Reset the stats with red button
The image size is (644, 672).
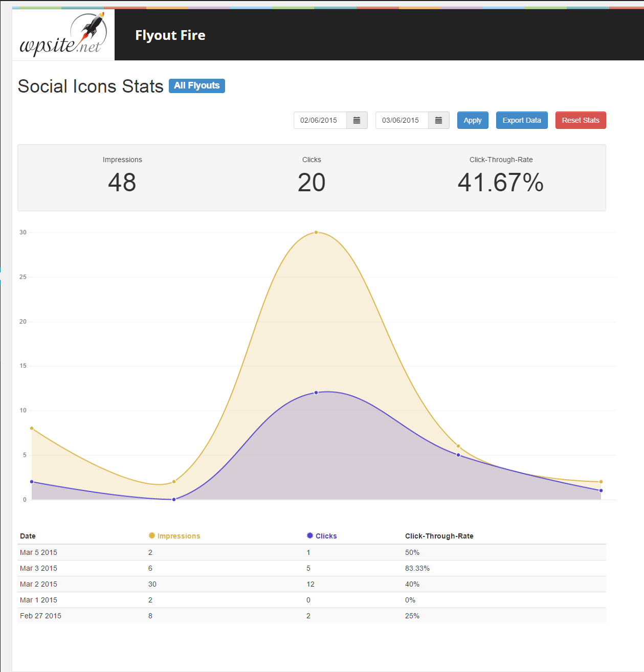(x=581, y=120)
